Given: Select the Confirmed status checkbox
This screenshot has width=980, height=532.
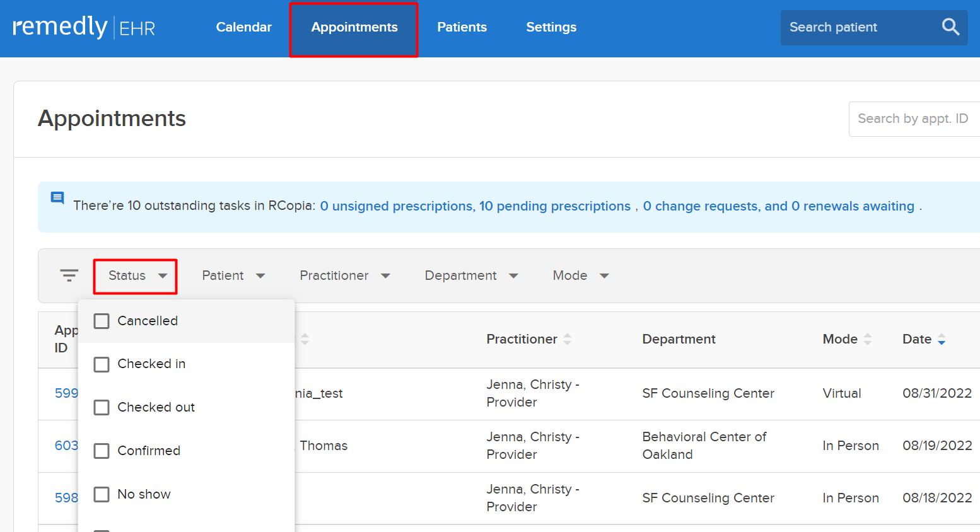Looking at the screenshot, I should point(102,451).
